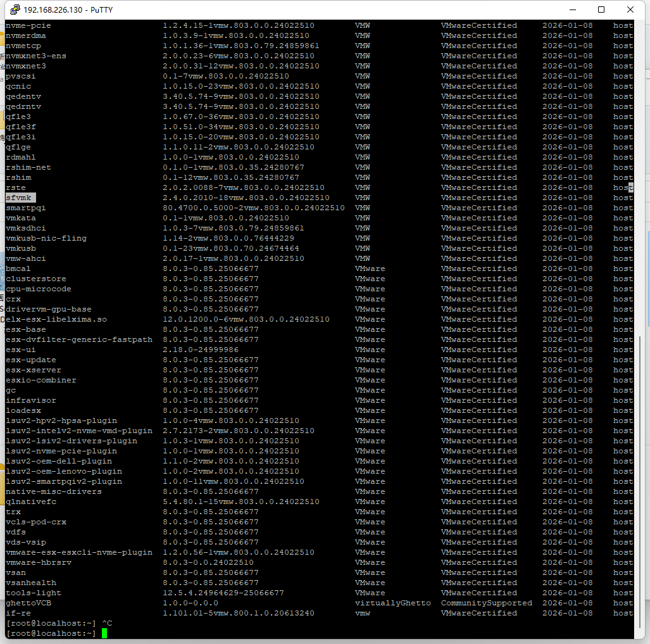
Task: Click the clusterstore package name
Action: (x=35, y=279)
